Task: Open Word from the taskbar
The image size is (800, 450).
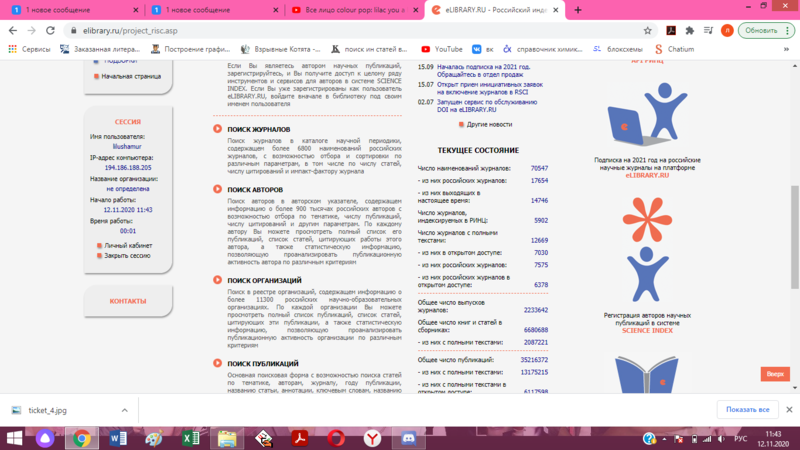Action: (118, 438)
